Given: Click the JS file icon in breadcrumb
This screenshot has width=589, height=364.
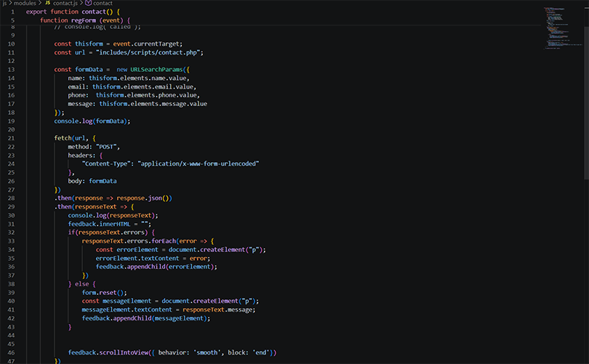Looking at the screenshot, I should click(48, 4).
